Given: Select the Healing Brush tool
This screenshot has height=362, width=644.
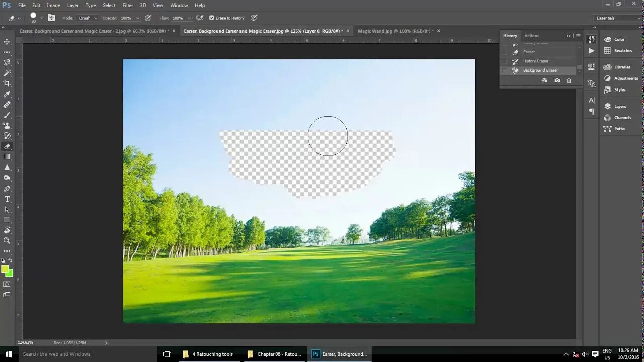Looking at the screenshot, I should tap(7, 105).
